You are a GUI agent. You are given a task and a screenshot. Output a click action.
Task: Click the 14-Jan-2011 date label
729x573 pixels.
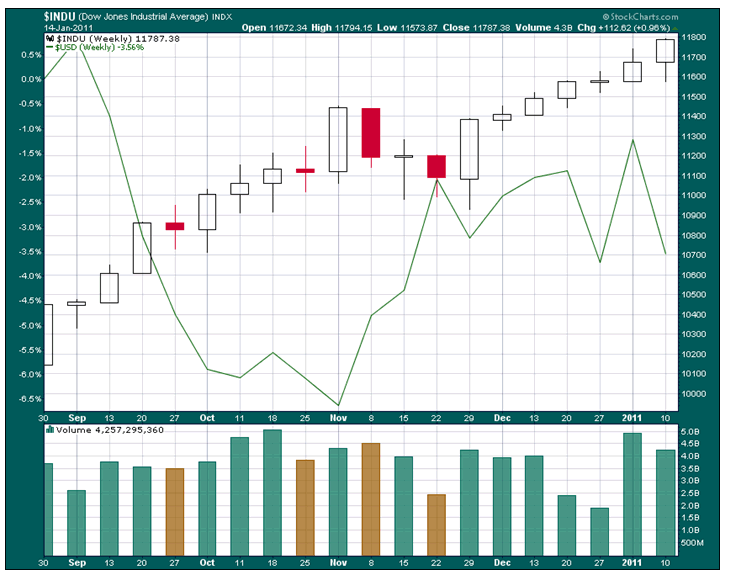tap(68, 28)
